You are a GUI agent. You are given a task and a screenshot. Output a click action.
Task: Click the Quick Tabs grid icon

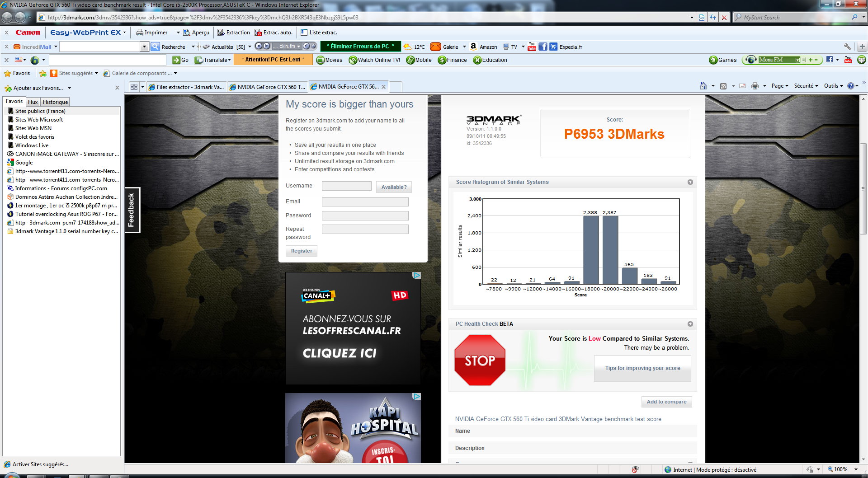[x=134, y=87]
